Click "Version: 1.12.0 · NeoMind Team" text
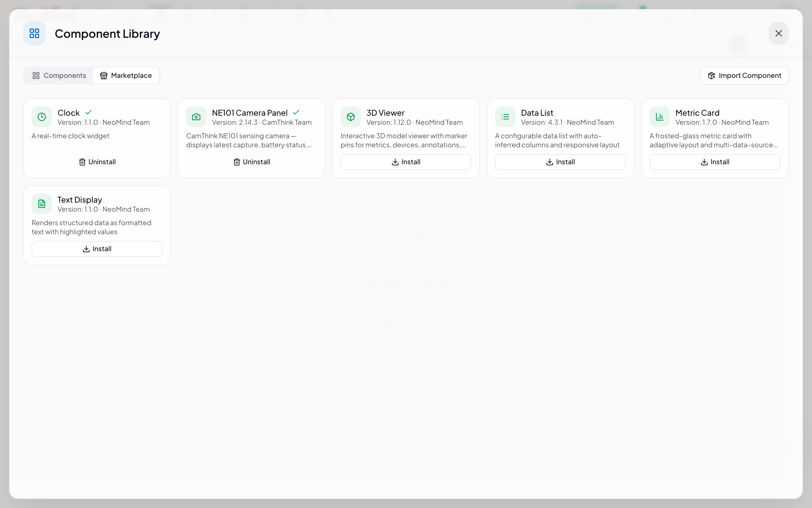Viewport: 812px width, 508px height. pos(414,122)
